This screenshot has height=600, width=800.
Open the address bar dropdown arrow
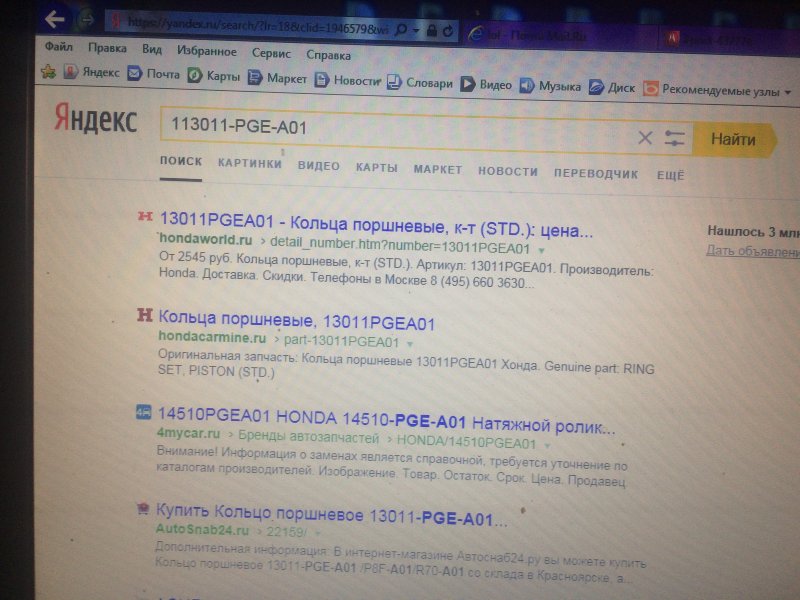(x=416, y=31)
